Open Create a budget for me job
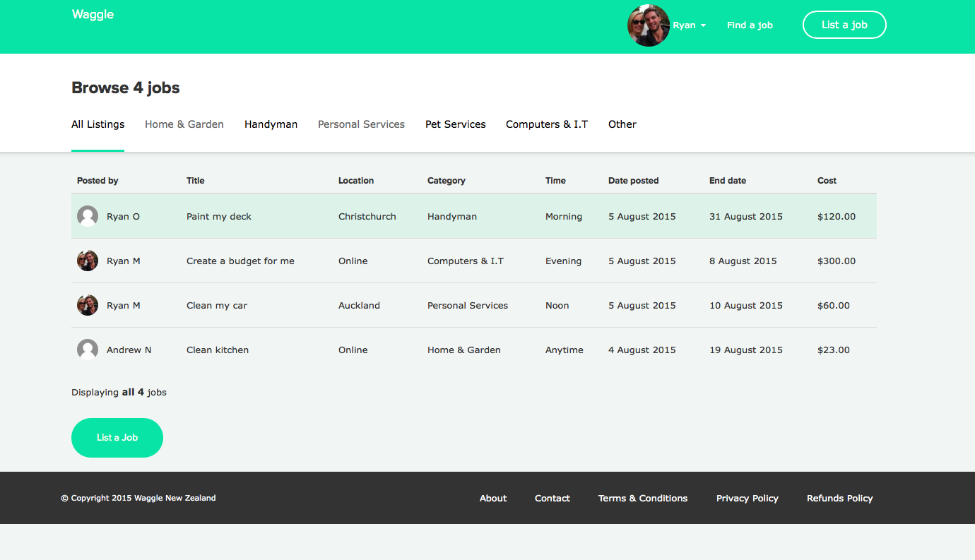The image size is (975, 560). coord(240,261)
